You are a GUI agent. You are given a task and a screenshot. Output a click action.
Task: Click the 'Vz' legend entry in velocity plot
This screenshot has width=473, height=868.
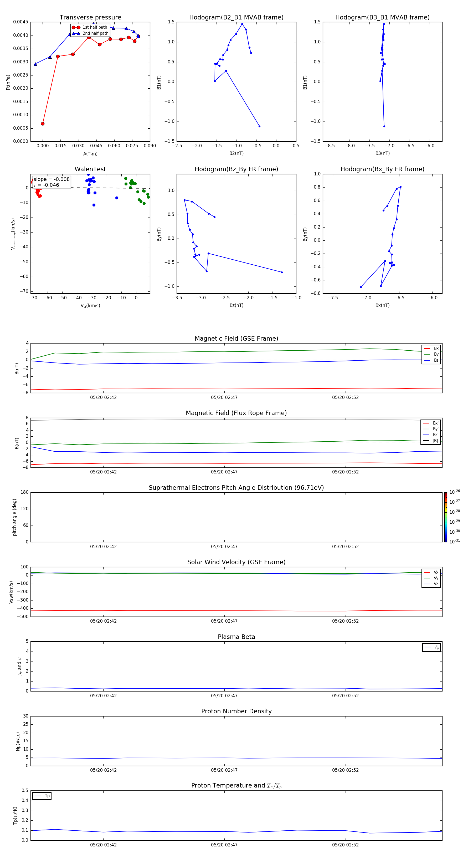(431, 584)
